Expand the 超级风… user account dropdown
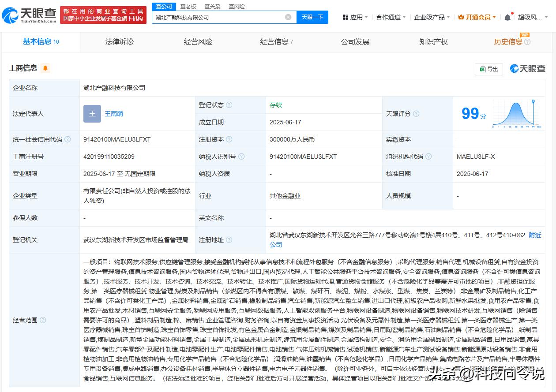The width and height of the screenshot is (556, 392). (x=533, y=17)
